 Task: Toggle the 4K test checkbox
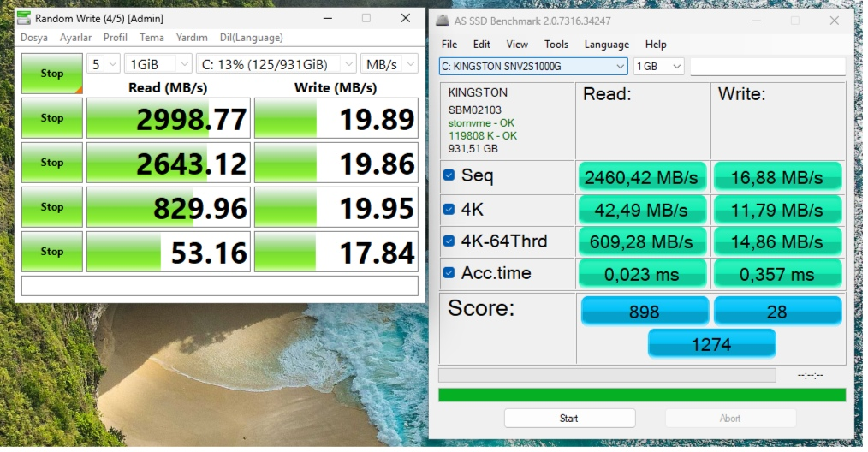click(449, 210)
